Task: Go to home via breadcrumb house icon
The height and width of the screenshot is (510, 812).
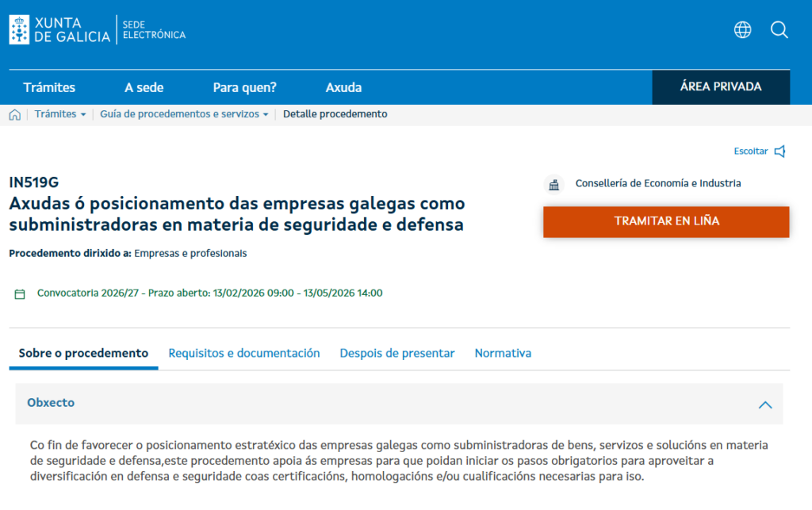Action: coord(15,114)
